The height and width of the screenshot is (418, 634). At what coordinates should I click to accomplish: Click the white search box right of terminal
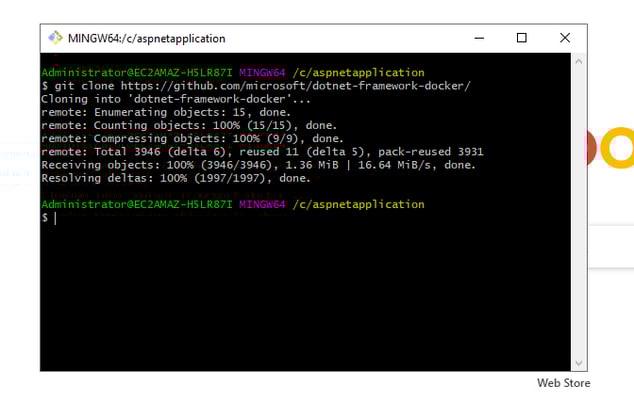pos(610,246)
